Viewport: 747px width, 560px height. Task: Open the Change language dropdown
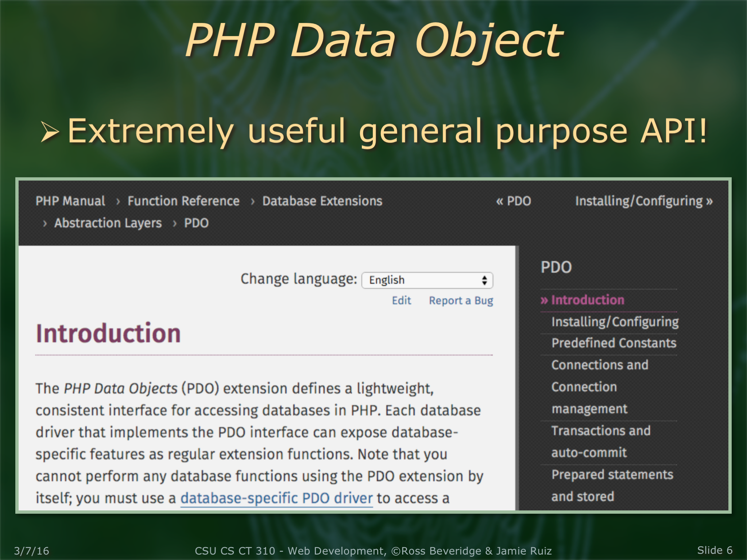tap(427, 280)
